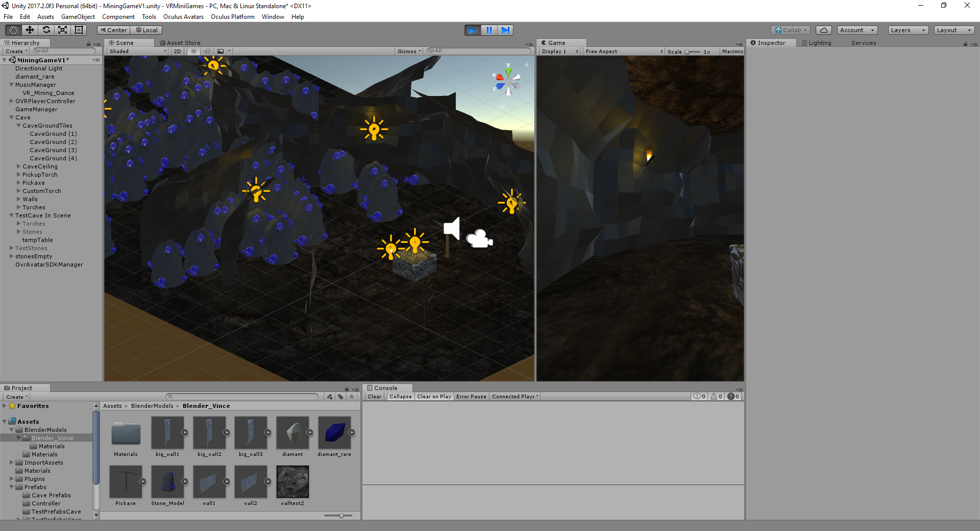Click the Game view Scale slider
The width and height of the screenshot is (980, 531).
[x=692, y=52]
